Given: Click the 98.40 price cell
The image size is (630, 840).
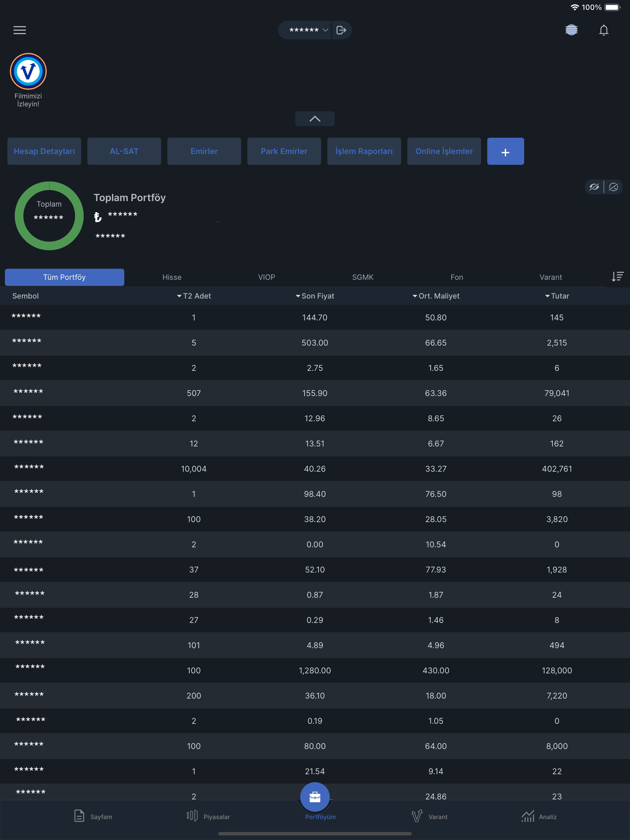Looking at the screenshot, I should coord(315,494).
